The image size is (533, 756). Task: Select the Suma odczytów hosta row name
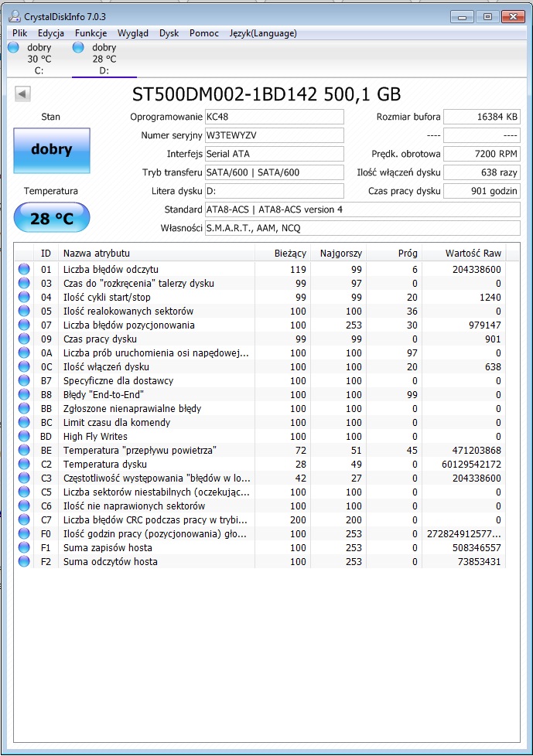(111, 562)
